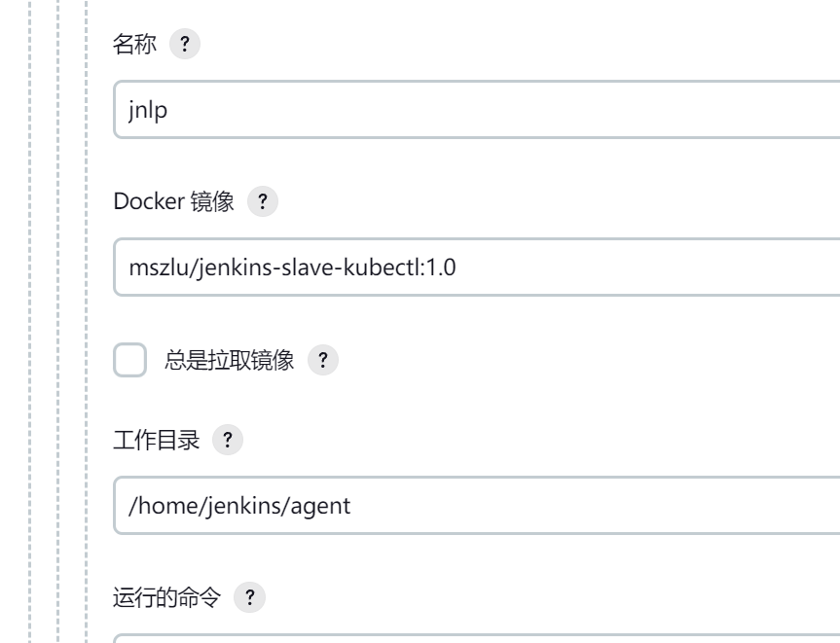Image resolution: width=840 pixels, height=643 pixels.
Task: Open the 总是拉取镜像 help icon
Action: pyautogui.click(x=323, y=360)
